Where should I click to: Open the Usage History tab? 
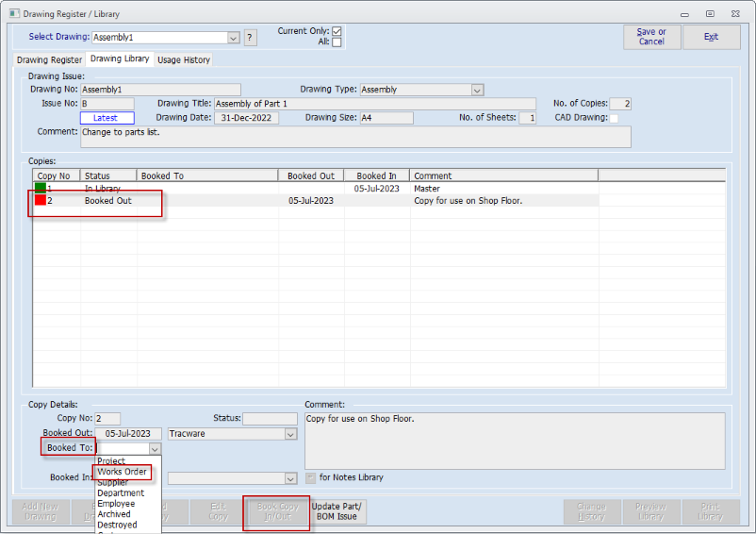click(x=184, y=59)
